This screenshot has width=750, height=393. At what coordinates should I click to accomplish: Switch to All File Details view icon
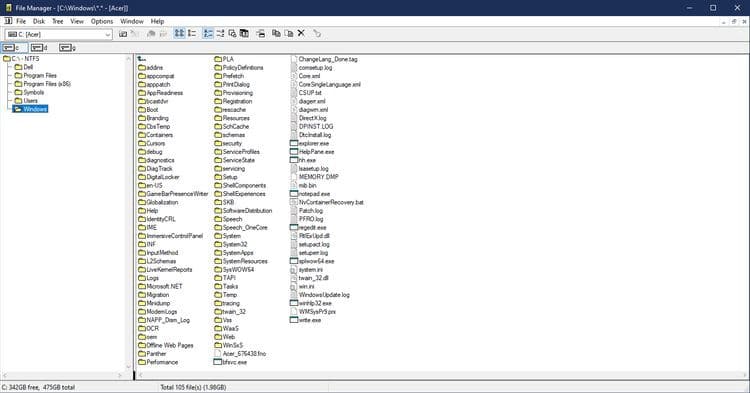(192, 33)
